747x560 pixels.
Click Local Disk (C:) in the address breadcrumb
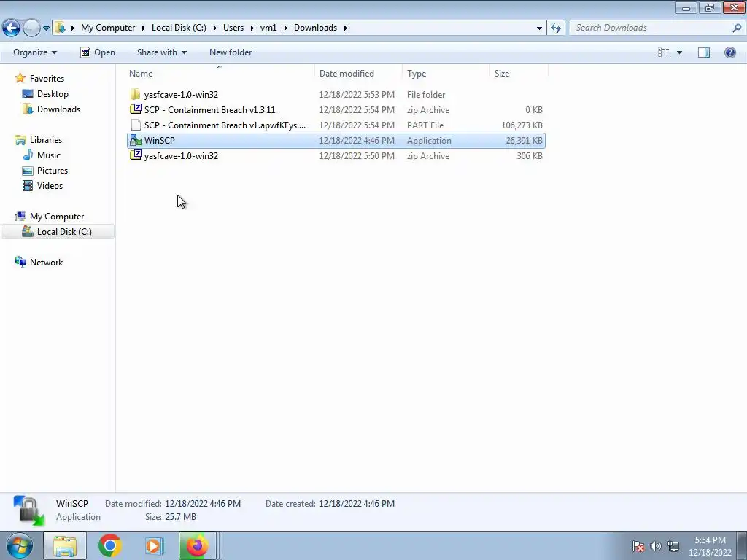click(x=179, y=28)
